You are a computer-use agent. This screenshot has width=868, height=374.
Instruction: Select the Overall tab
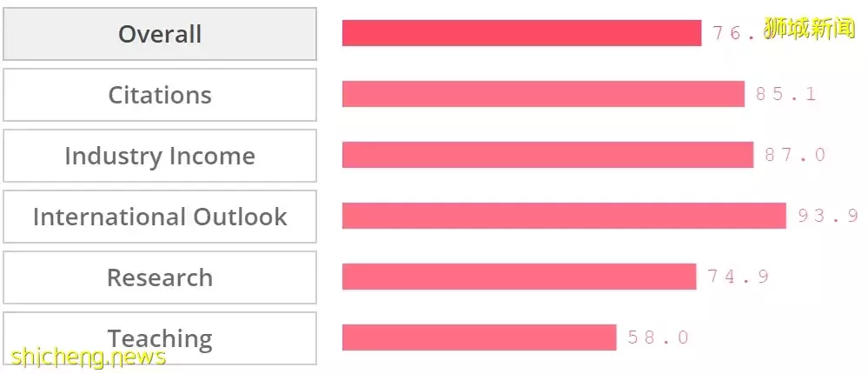(160, 34)
